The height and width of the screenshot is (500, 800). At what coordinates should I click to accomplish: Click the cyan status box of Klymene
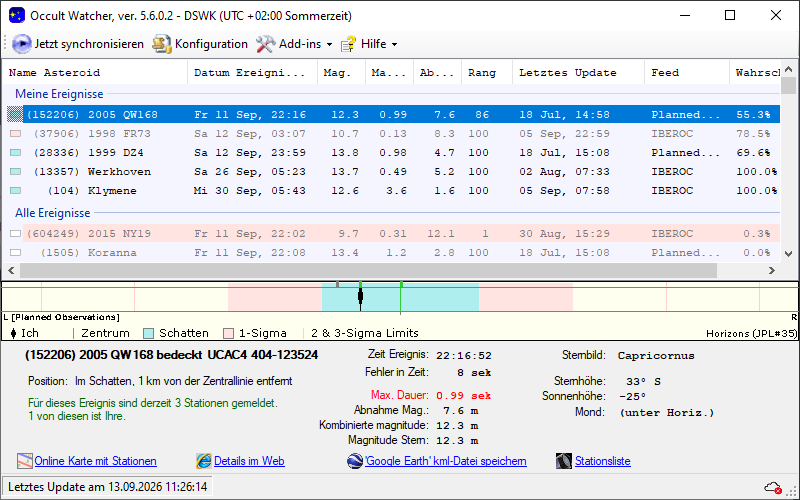(x=15, y=190)
